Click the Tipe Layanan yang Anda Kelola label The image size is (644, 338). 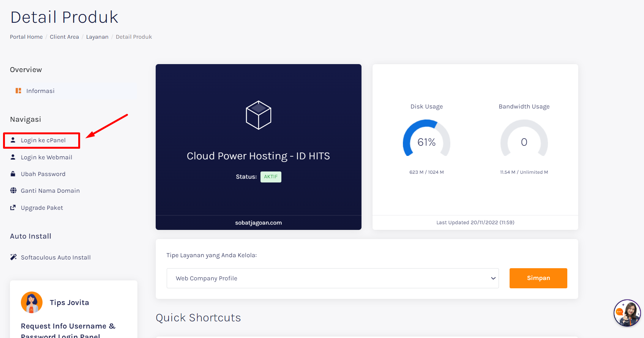coord(212,255)
